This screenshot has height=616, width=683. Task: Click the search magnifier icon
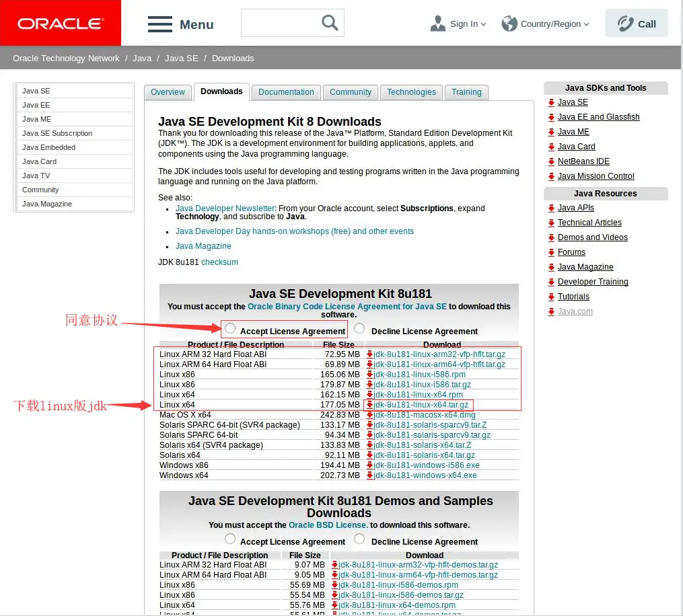tap(330, 23)
